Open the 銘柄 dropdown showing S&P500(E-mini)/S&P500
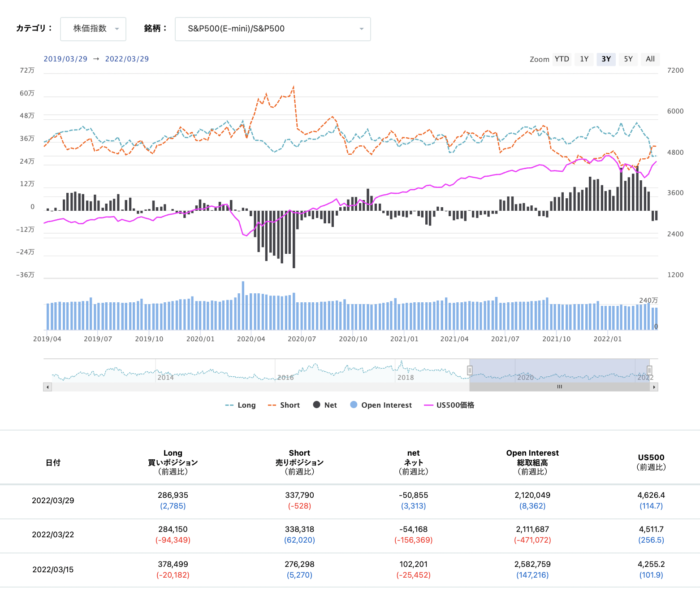This screenshot has width=700, height=592. click(272, 29)
